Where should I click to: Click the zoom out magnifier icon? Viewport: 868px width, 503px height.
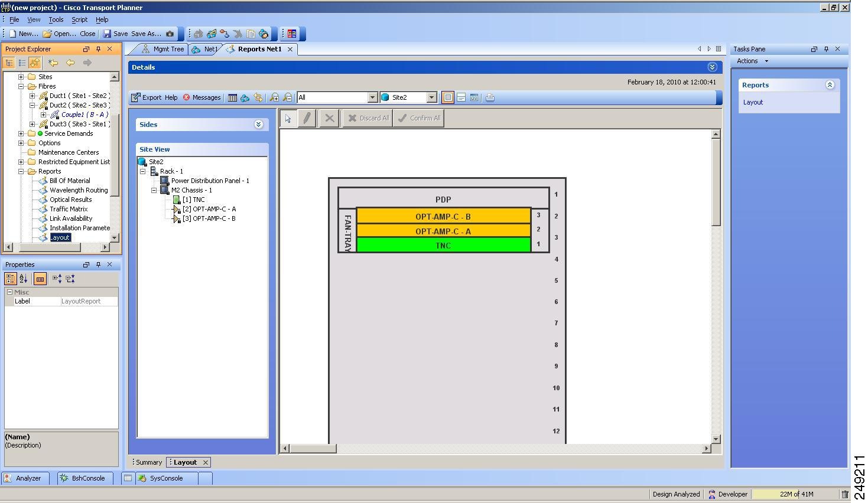tap(287, 98)
